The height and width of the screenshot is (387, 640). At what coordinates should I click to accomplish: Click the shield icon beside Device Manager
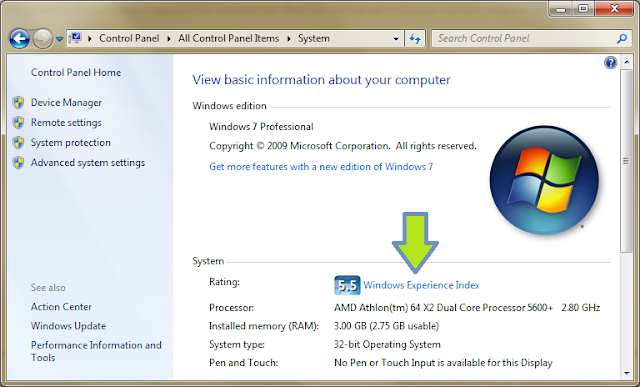[x=18, y=102]
